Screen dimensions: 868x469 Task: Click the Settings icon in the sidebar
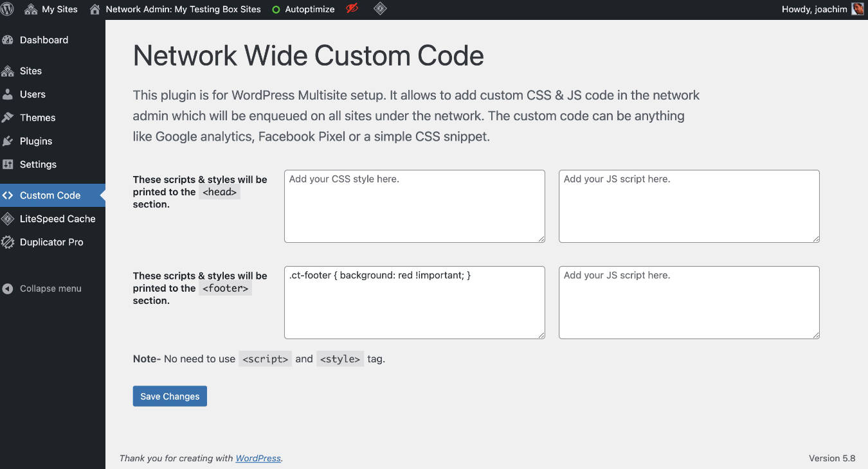[x=9, y=164]
